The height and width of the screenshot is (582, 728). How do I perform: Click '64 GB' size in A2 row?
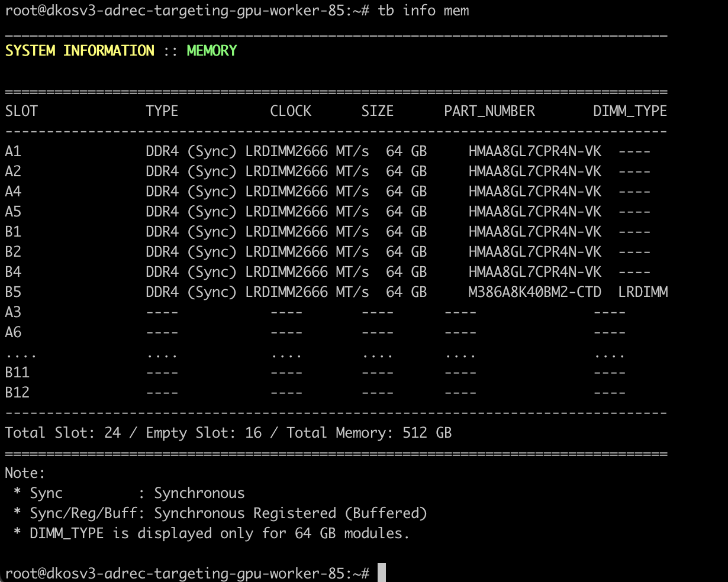[x=406, y=172]
